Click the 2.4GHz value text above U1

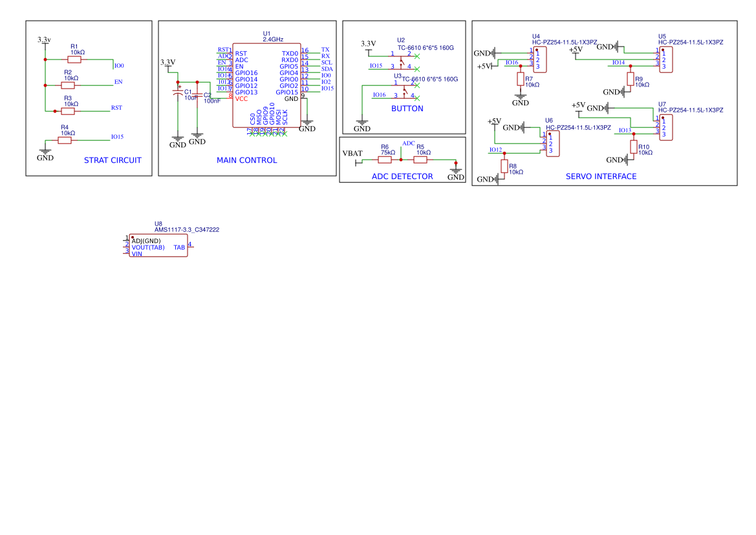pyautogui.click(x=273, y=39)
